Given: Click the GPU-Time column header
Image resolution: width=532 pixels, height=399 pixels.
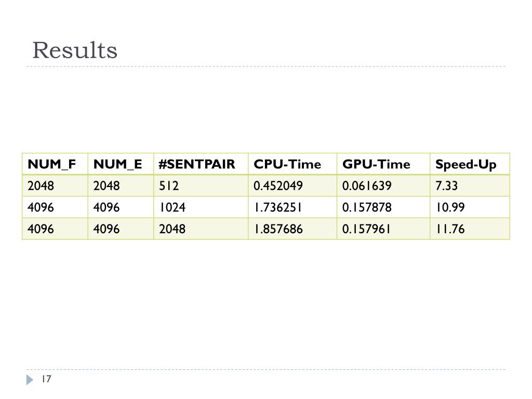Looking at the screenshot, I should coord(376,164).
